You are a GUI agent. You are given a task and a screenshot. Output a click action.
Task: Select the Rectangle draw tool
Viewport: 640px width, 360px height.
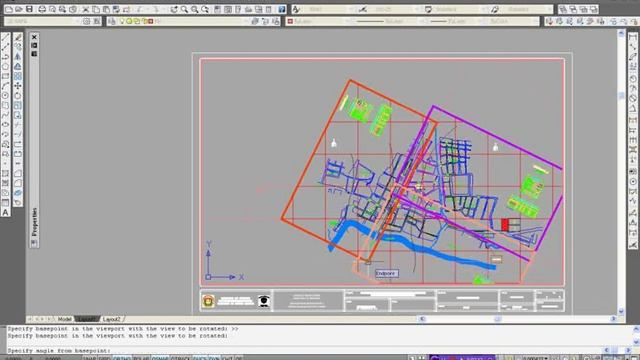[x=5, y=76]
